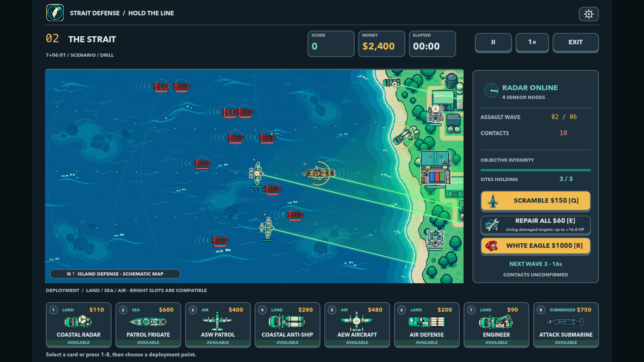Click the port container terminal on the island
The width and height of the screenshot is (644, 362).
click(x=436, y=168)
